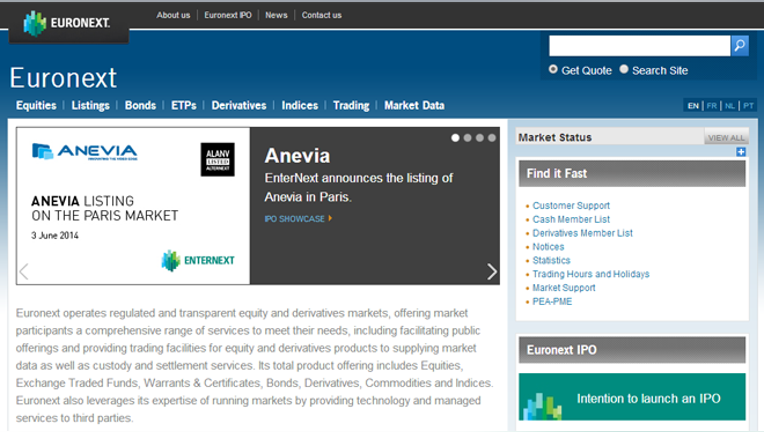
Task: Click the large Euronext page title
Action: [x=63, y=78]
